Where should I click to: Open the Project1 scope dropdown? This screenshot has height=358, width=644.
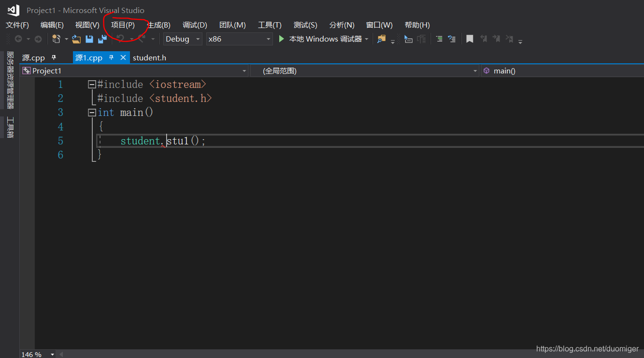134,71
